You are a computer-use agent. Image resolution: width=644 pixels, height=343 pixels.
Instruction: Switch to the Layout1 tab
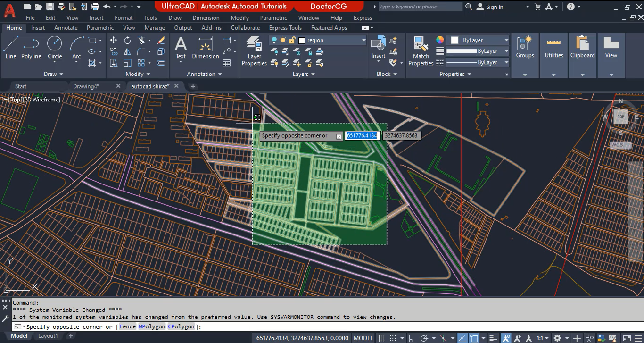pos(48,336)
